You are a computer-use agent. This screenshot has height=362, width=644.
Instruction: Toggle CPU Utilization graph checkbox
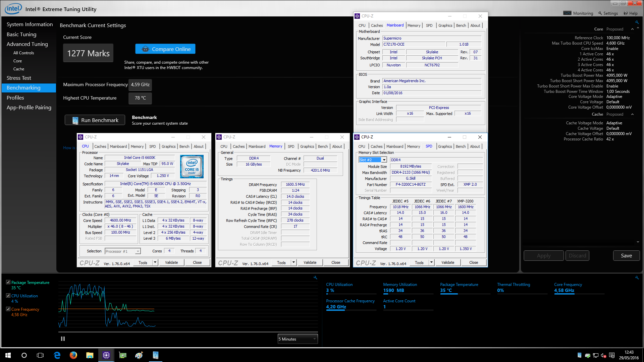tap(8, 296)
